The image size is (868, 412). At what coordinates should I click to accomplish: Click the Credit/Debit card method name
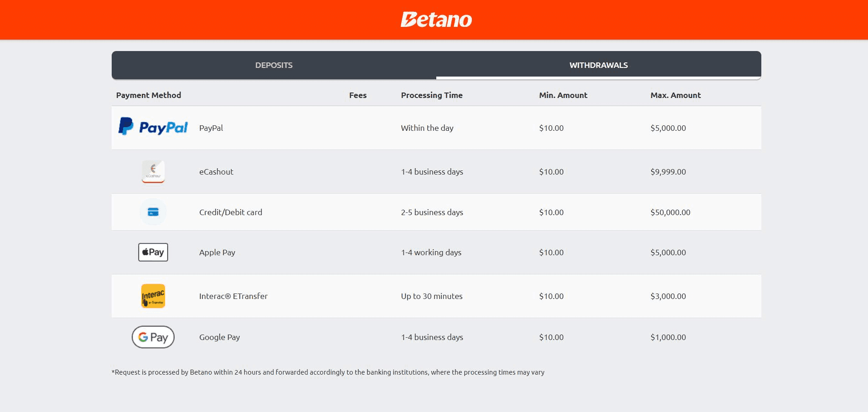tap(231, 212)
